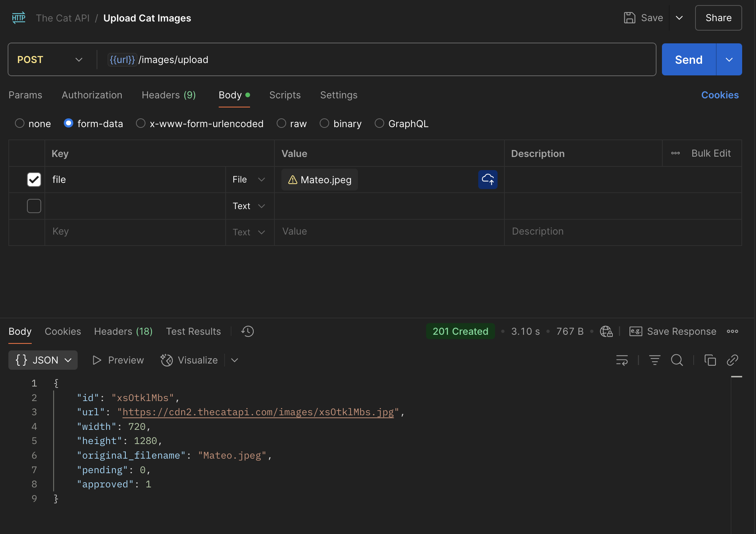The height and width of the screenshot is (534, 756).
Task: Click the filter response icon
Action: point(655,360)
